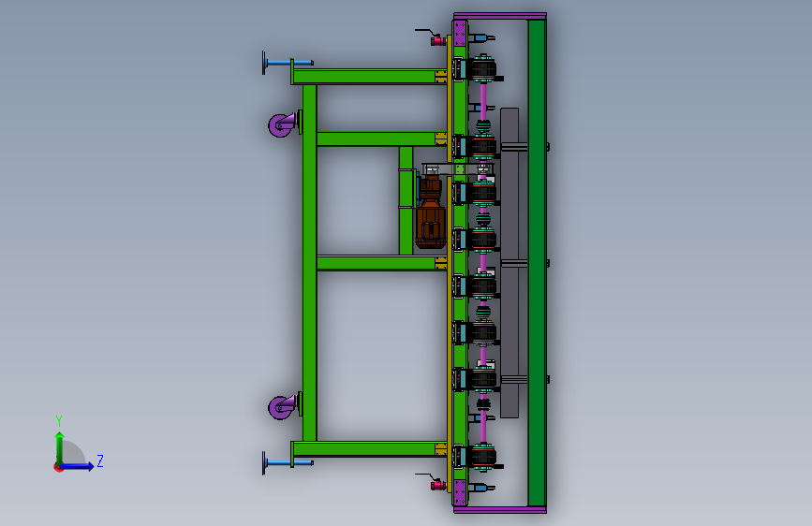
Task: Select the topmost horizontal green frame beam
Action: [369, 77]
